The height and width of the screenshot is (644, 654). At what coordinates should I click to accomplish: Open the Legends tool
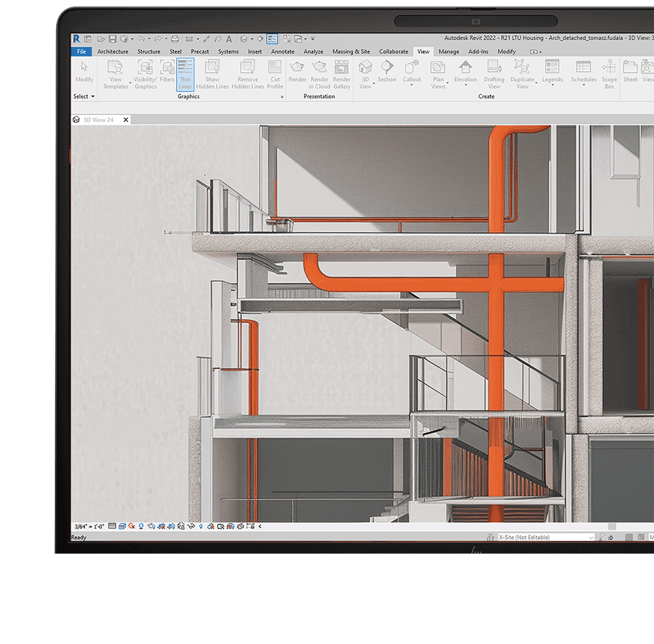tap(552, 72)
